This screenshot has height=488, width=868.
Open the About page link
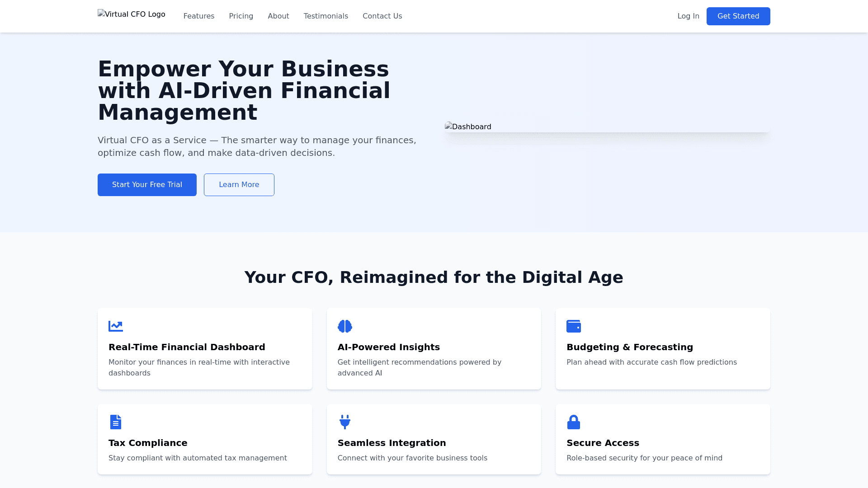click(278, 16)
